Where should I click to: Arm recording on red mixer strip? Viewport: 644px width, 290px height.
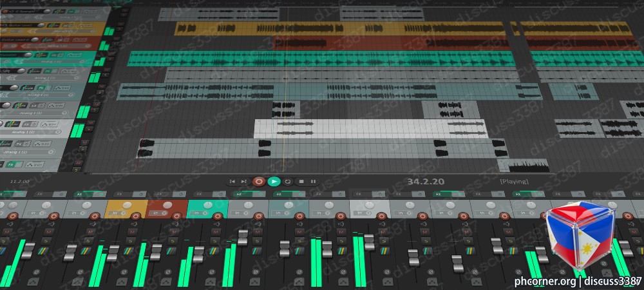click(x=176, y=216)
